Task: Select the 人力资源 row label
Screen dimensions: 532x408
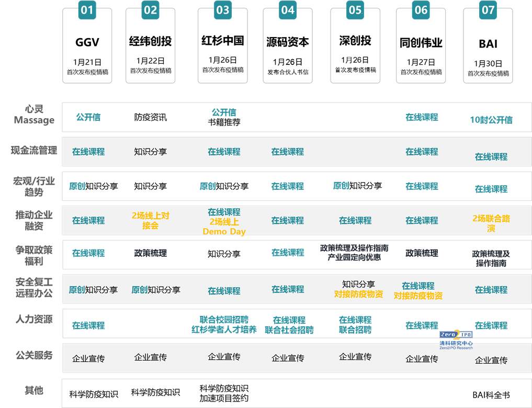Action: pyautogui.click(x=34, y=319)
